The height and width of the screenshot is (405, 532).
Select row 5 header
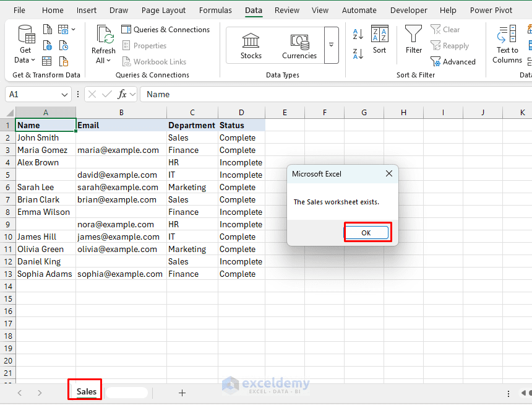tap(8, 175)
